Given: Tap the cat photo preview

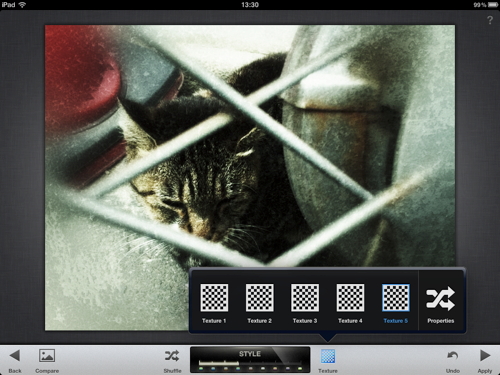Looking at the screenshot, I should 250,178.
